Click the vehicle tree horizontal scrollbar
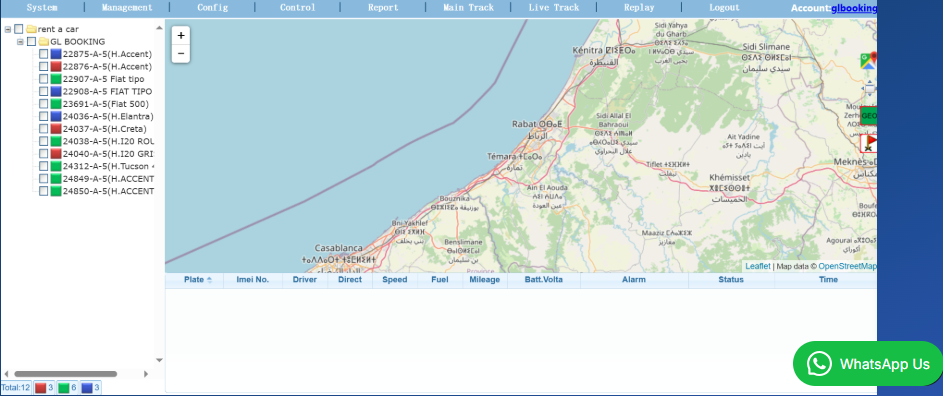Screen dimensions: 943x396 point(66,374)
